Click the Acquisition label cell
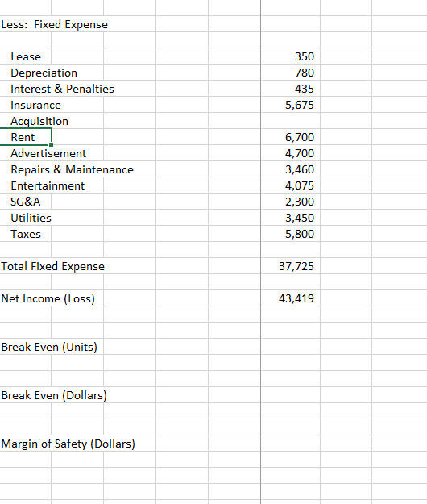The width and height of the screenshot is (427, 504). pyautogui.click(x=39, y=121)
